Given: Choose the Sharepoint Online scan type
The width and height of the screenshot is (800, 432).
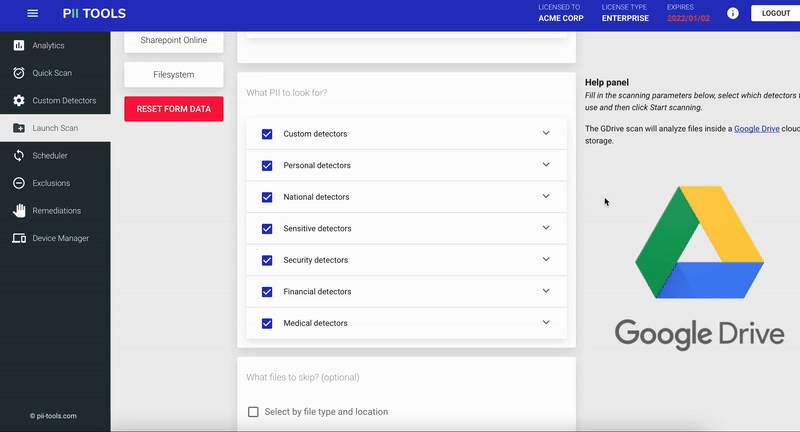Looking at the screenshot, I should coord(173,40).
